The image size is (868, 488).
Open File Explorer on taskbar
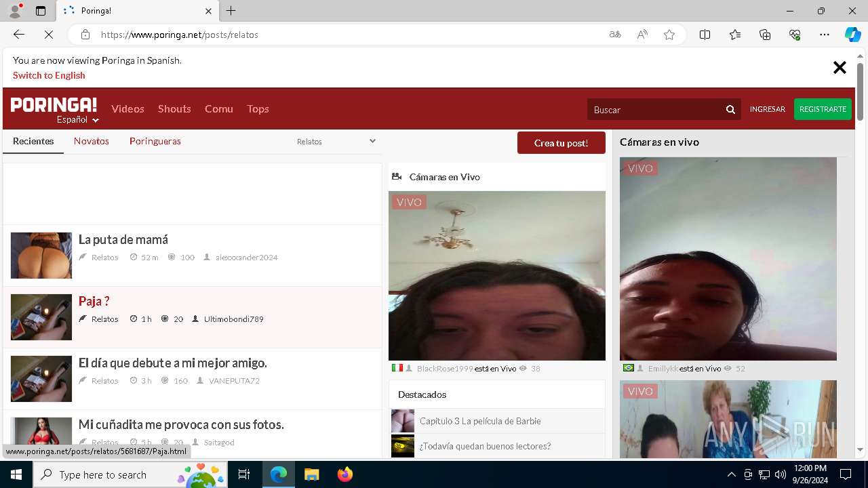point(311,474)
